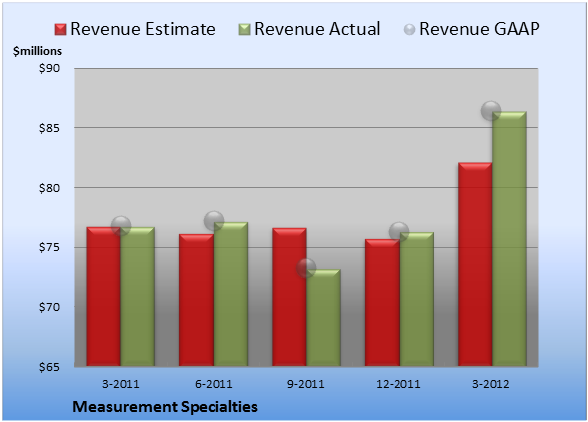The height and width of the screenshot is (422, 588).
Task: Click the red estimate bar for 12-2011
Action: [x=382, y=302]
